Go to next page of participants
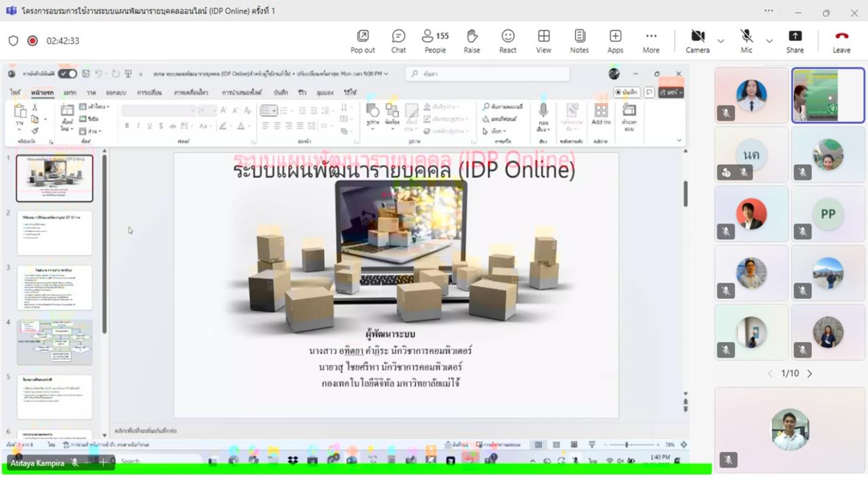The height and width of the screenshot is (488, 868). (810, 373)
